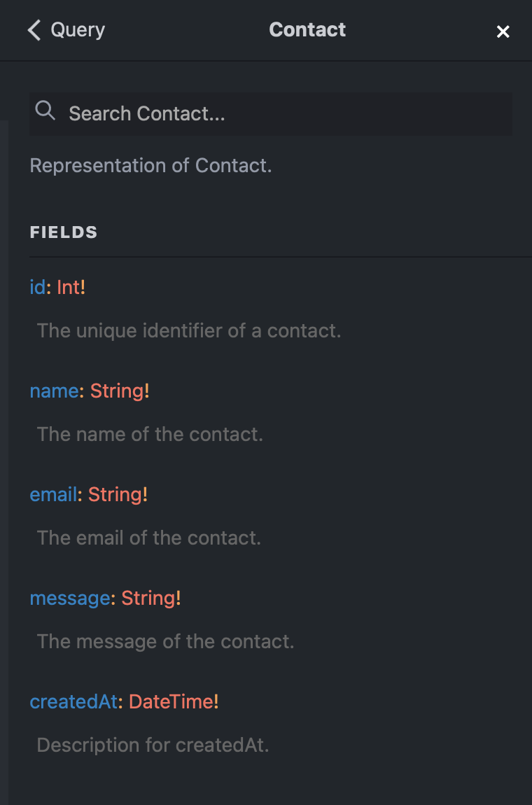Viewport: 532px width, 805px height.
Task: Click the back chevron arrow icon
Action: 34,30
